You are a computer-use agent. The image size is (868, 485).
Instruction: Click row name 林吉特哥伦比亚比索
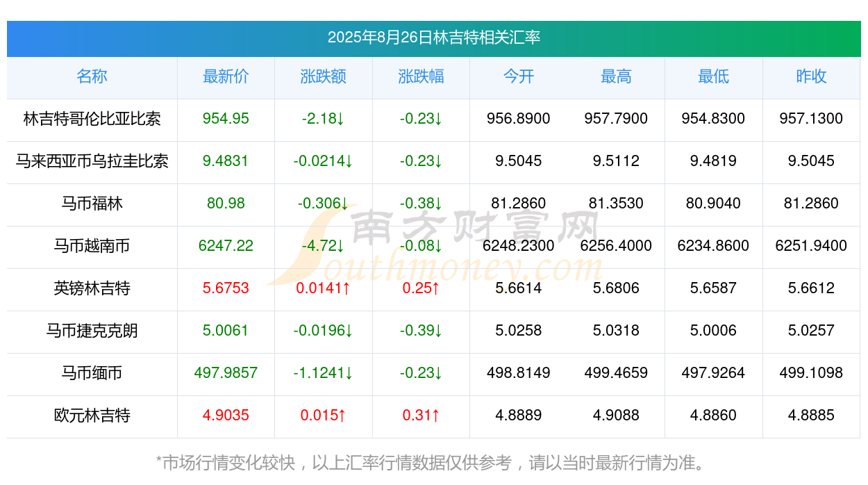pos(92,119)
